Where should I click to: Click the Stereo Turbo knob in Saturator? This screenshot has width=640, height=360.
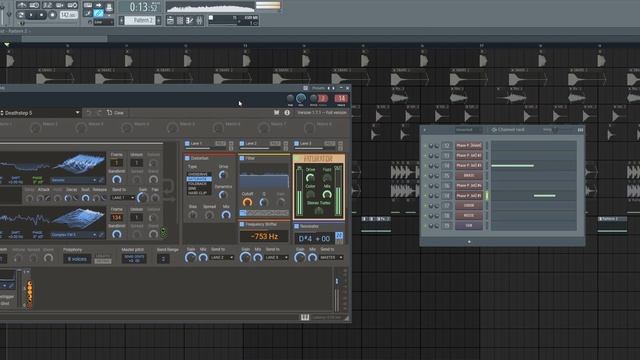[319, 211]
